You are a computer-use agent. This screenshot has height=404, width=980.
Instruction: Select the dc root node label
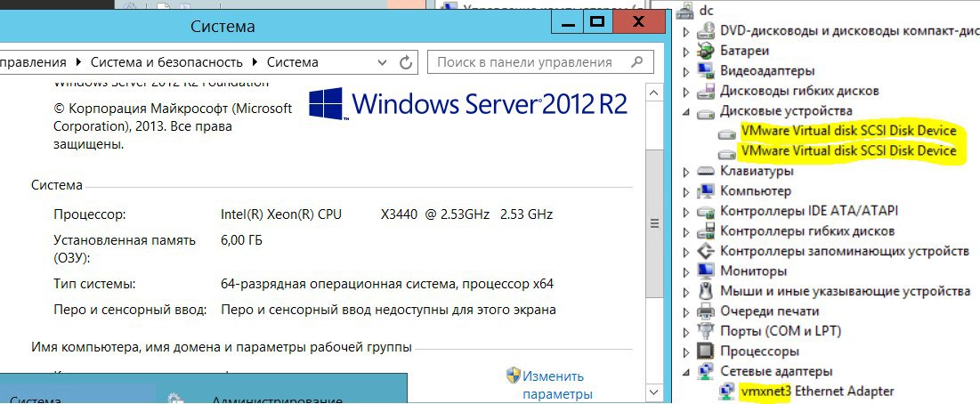tap(707, 10)
